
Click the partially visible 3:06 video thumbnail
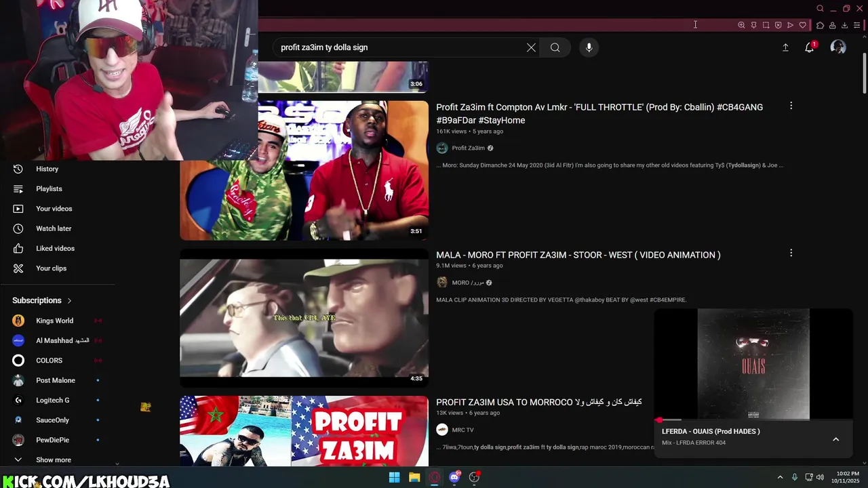(342, 77)
